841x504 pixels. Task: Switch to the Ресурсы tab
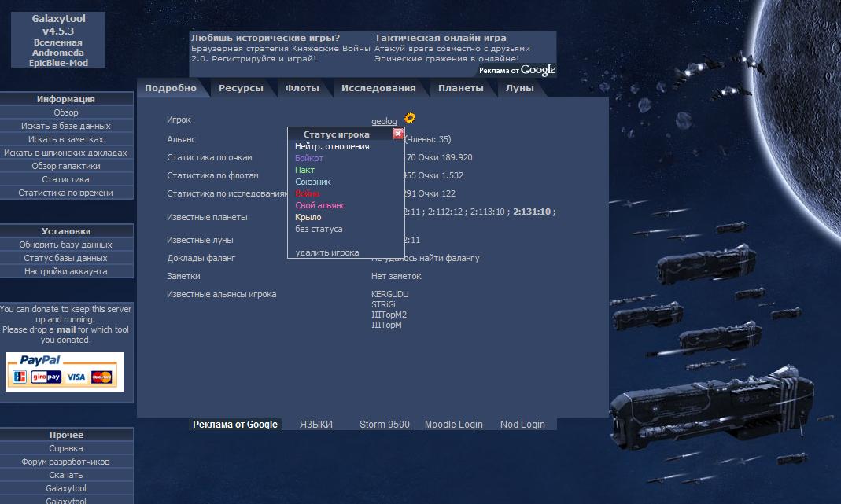coord(241,89)
